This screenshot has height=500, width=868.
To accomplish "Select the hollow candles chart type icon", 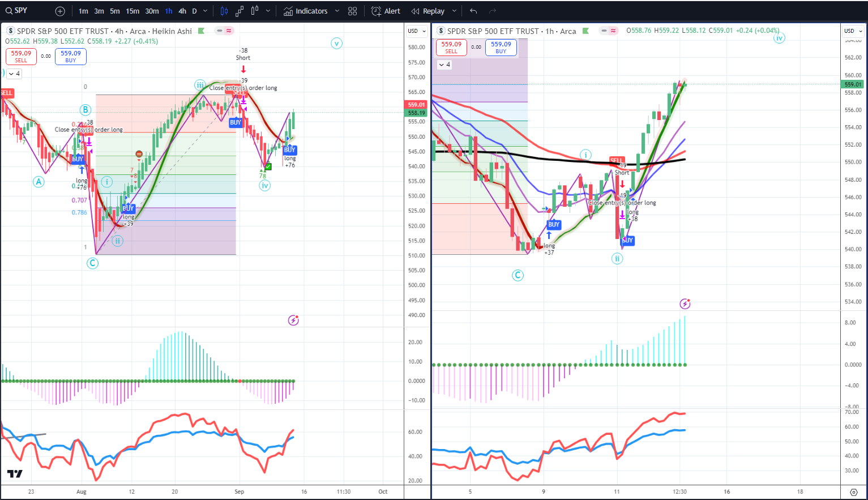I will click(255, 11).
